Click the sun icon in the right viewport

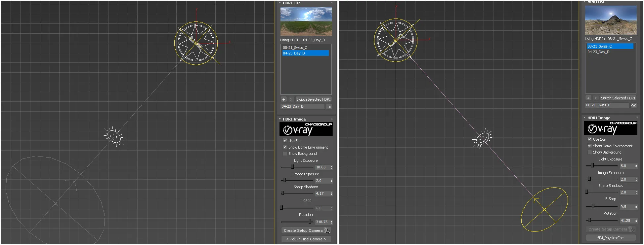pos(483,138)
